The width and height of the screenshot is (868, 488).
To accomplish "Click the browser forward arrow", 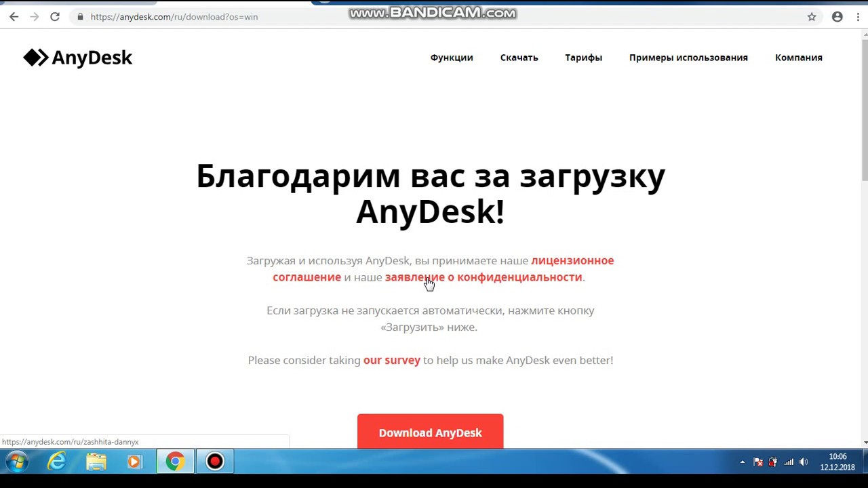I will (x=34, y=17).
